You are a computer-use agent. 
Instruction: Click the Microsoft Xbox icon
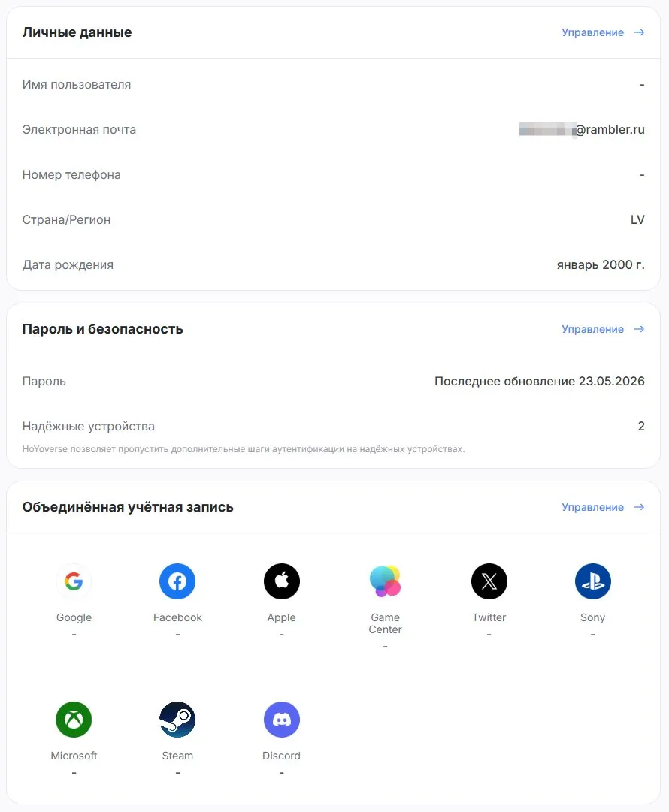pos(74,720)
